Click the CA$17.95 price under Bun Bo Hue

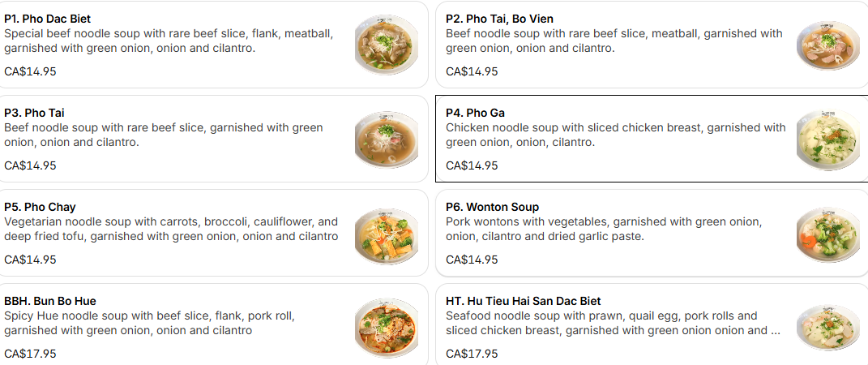(x=30, y=354)
